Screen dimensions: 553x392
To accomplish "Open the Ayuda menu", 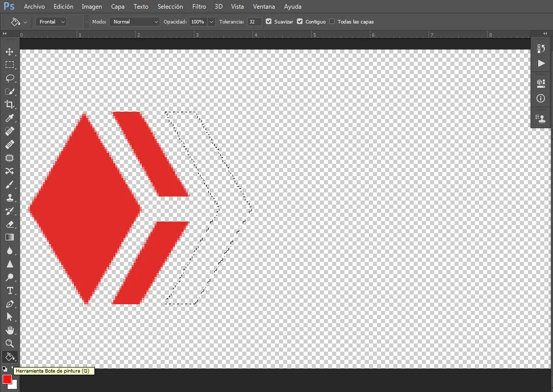I will 293,6.
